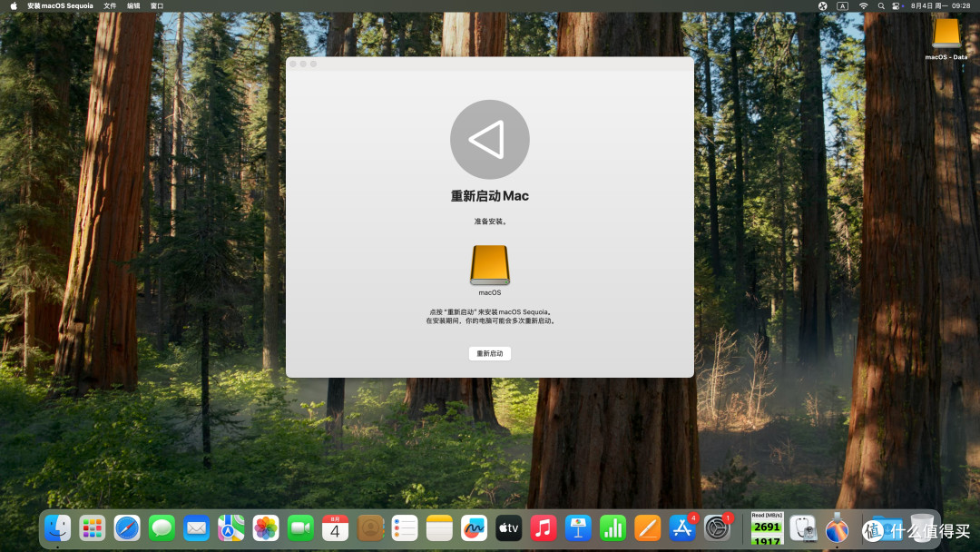
Task: Launch Disk Utility from the Dock
Action: tap(802, 528)
